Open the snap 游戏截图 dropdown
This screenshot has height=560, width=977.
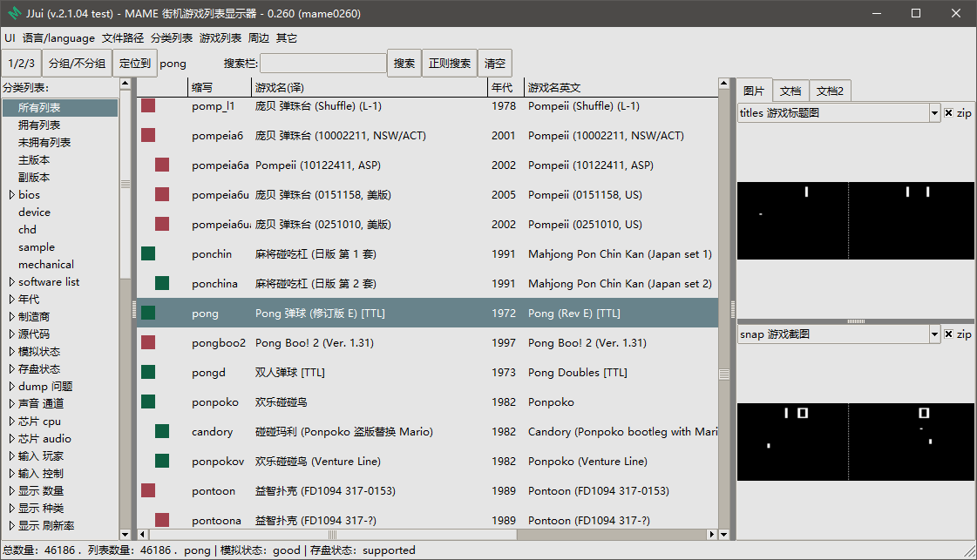click(934, 334)
